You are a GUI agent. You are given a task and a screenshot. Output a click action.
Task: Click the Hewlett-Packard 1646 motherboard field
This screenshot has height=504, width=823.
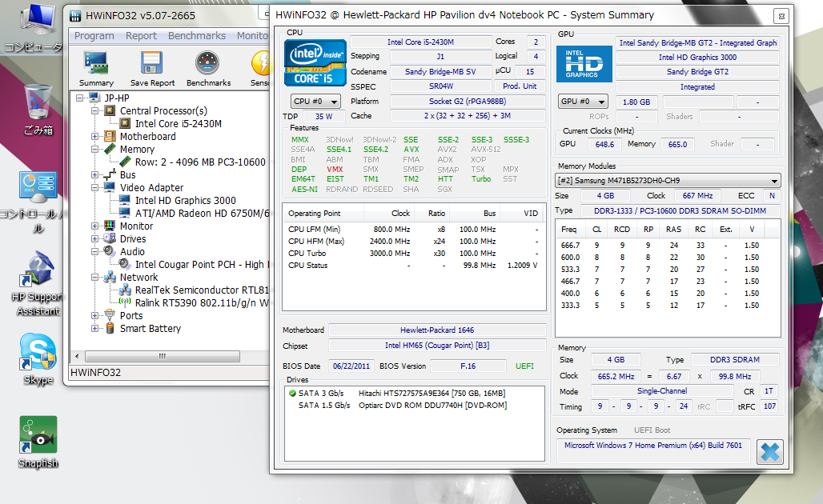click(436, 330)
